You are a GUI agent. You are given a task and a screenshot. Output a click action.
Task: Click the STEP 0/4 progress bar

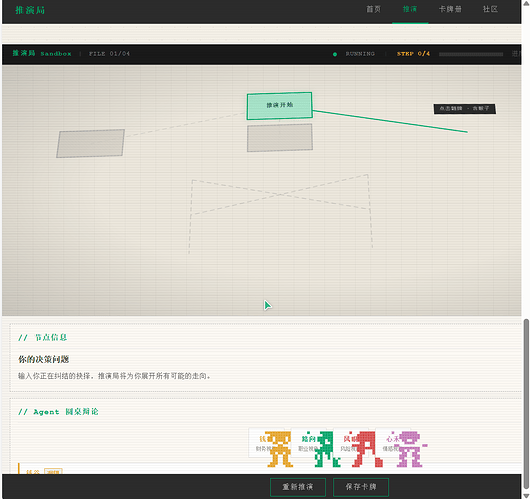click(x=471, y=54)
